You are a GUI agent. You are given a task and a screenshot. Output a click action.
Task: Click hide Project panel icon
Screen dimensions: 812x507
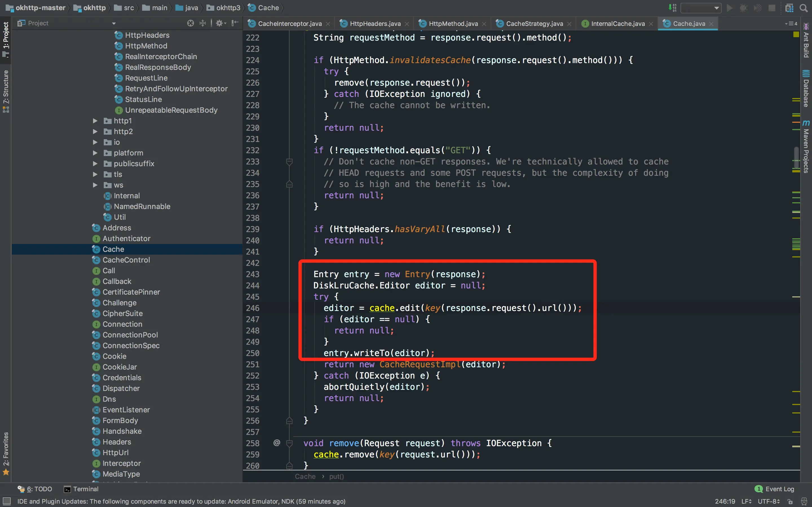click(235, 23)
